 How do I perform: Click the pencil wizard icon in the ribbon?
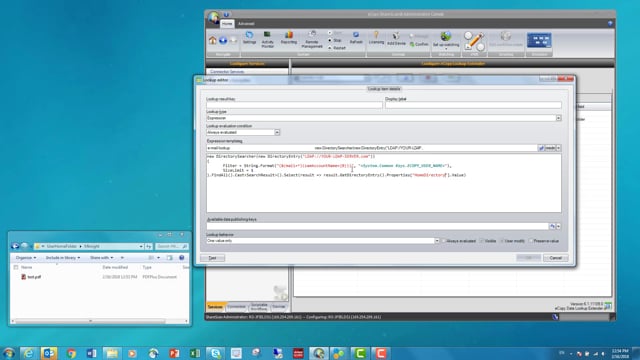pos(474,41)
